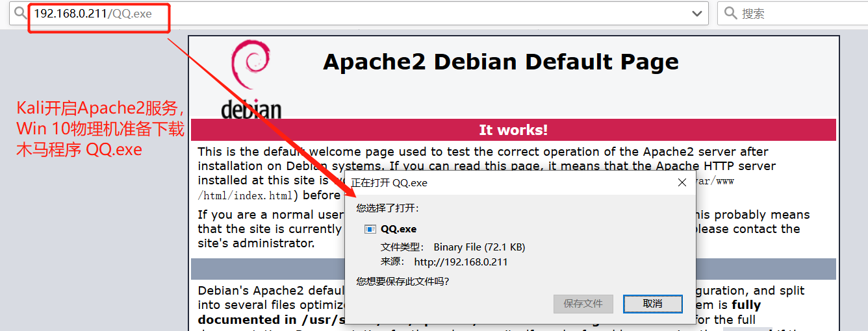The image size is (868, 331).
Task: Click the source URL http://192.168.0.211
Action: point(461,262)
